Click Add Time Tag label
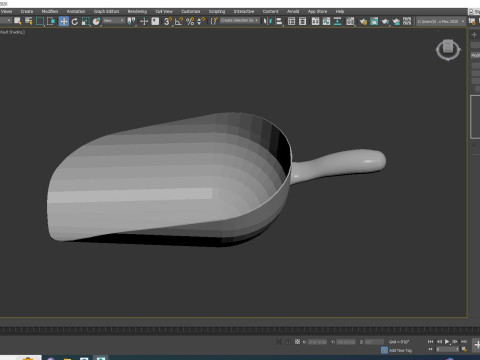 pyautogui.click(x=400, y=350)
